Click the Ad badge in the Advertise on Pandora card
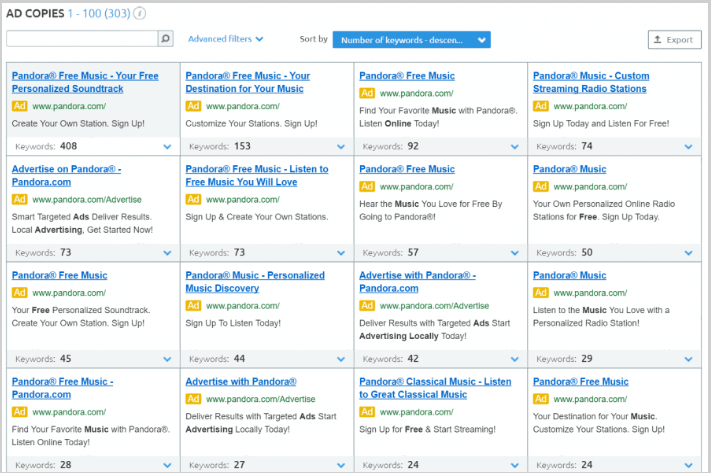Image resolution: width=711 pixels, height=473 pixels. click(19, 199)
